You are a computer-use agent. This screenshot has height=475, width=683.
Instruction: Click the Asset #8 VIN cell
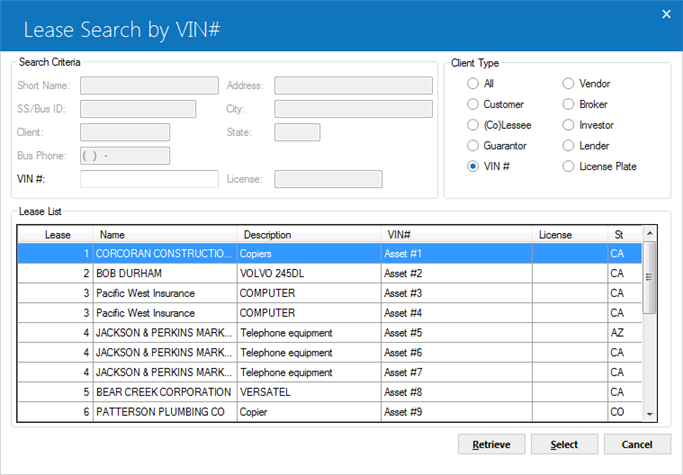pyautogui.click(x=457, y=392)
